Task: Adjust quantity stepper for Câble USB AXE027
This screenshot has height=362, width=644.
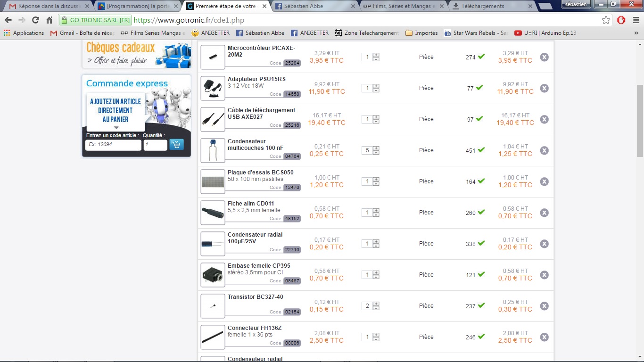Action: 376,119
